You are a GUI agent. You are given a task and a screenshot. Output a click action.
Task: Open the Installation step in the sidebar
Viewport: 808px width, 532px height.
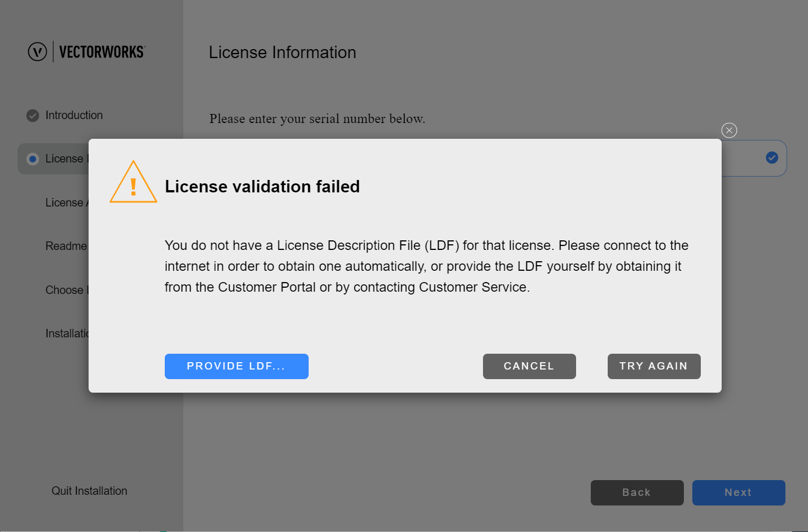[x=68, y=333]
